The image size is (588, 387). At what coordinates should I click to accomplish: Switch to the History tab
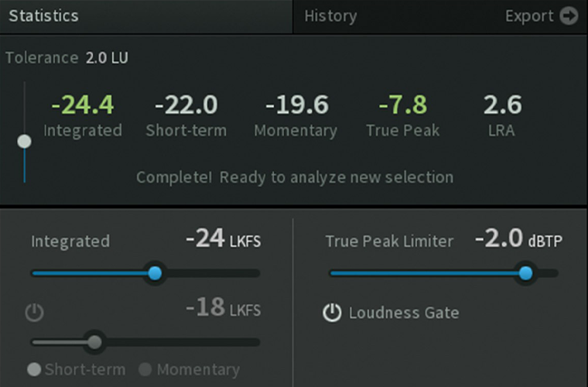pyautogui.click(x=330, y=16)
